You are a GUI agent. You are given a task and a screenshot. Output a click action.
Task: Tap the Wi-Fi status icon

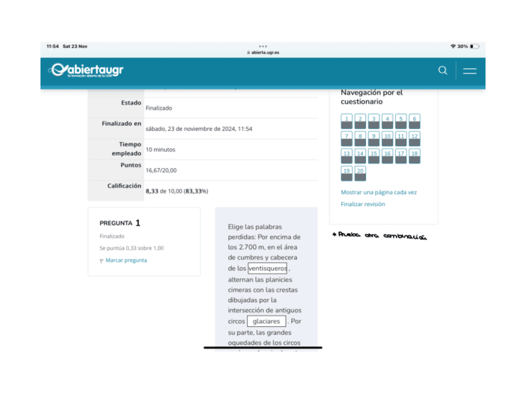[x=453, y=47]
